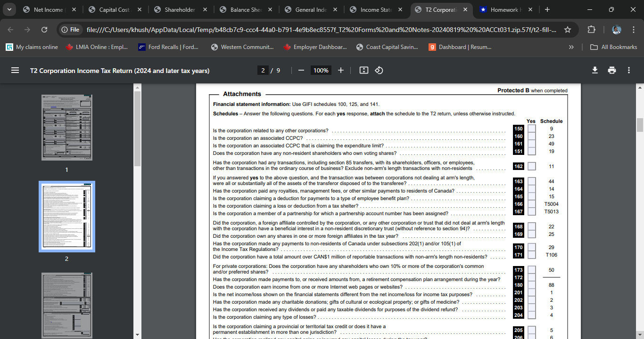
Task: Open the Western Community bookmark
Action: 243,47
